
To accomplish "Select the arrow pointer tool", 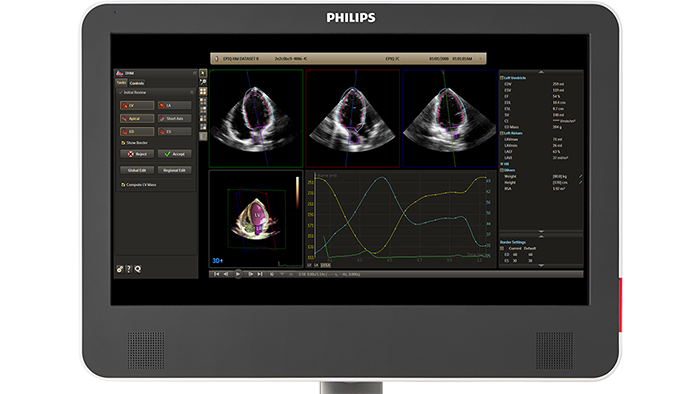I will 203,73.
